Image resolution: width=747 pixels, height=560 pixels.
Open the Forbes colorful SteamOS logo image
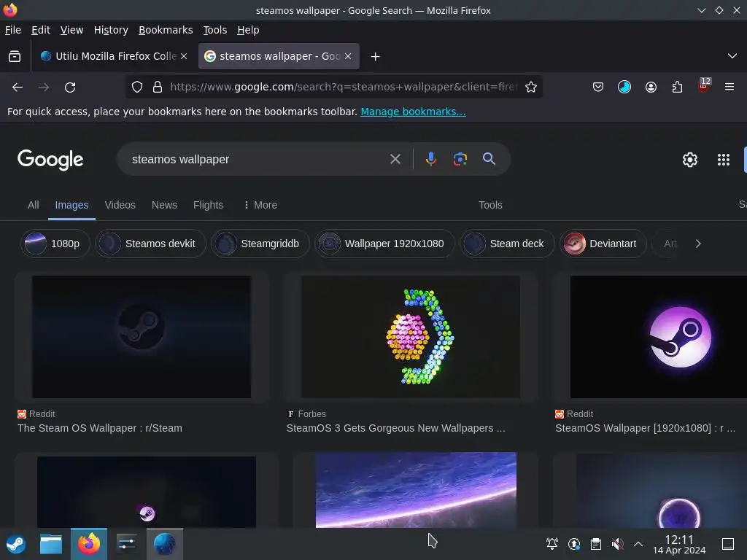click(411, 337)
